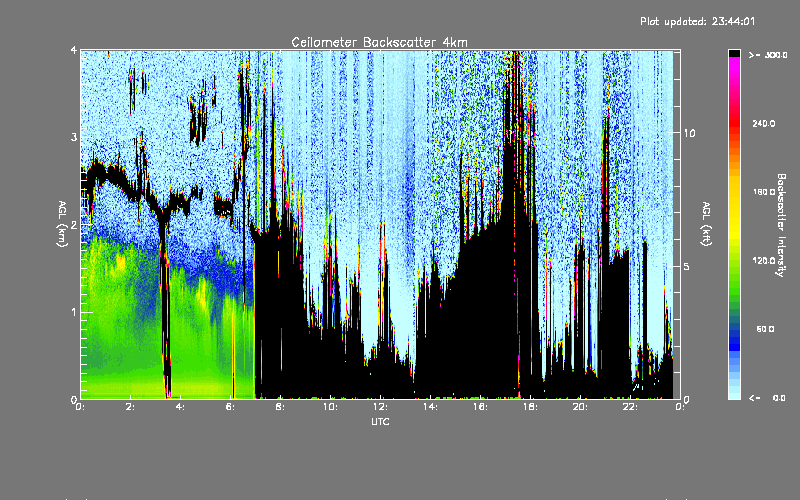Click the '12:' hour label

381,407
